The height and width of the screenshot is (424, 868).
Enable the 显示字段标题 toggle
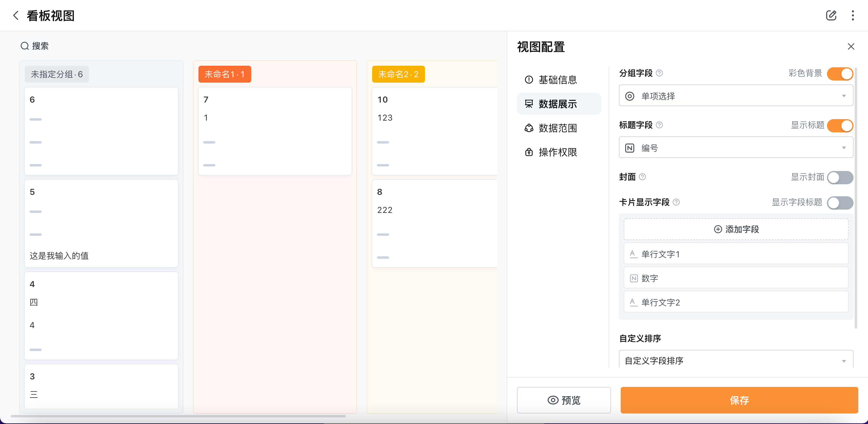pos(840,203)
